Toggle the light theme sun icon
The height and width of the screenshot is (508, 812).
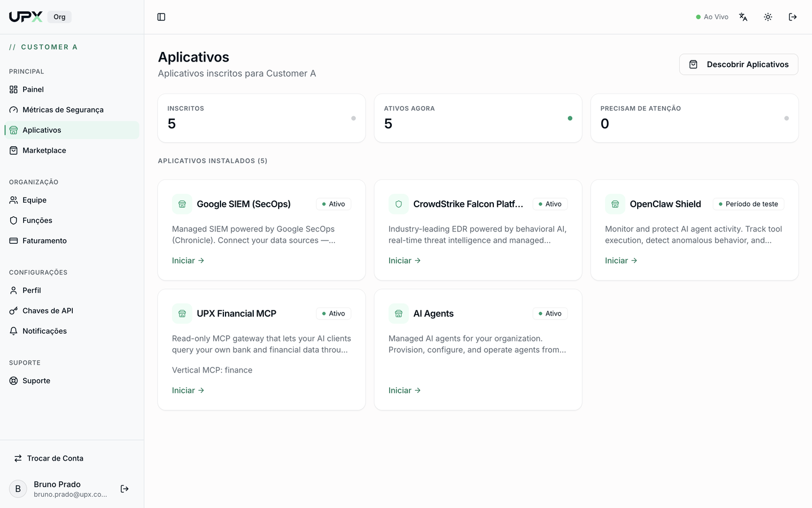point(768,17)
